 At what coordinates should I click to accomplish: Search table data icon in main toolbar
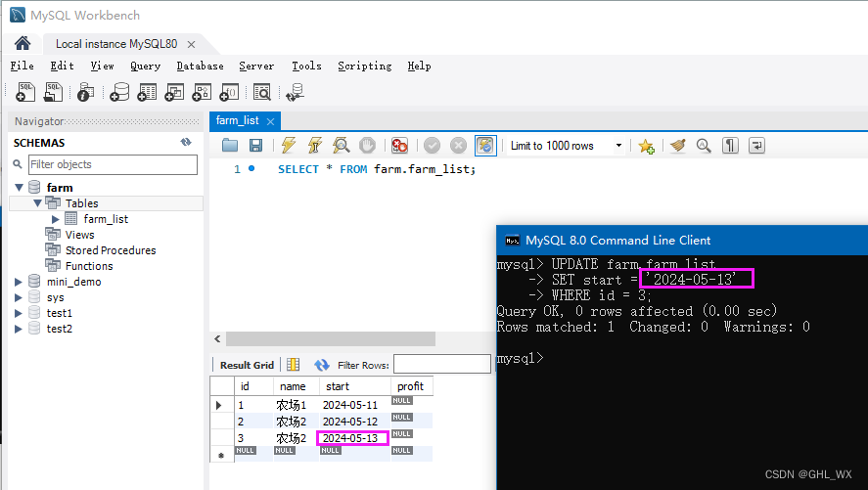point(261,92)
